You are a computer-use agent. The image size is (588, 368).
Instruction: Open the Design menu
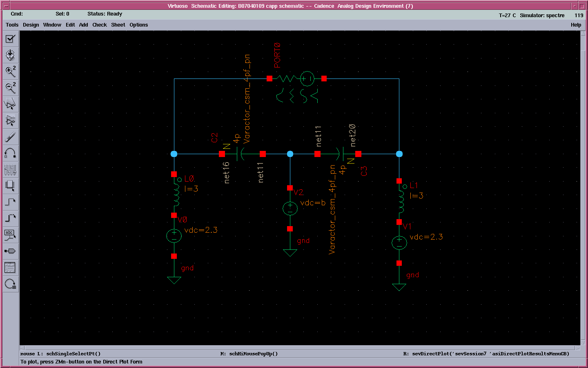(x=31, y=25)
